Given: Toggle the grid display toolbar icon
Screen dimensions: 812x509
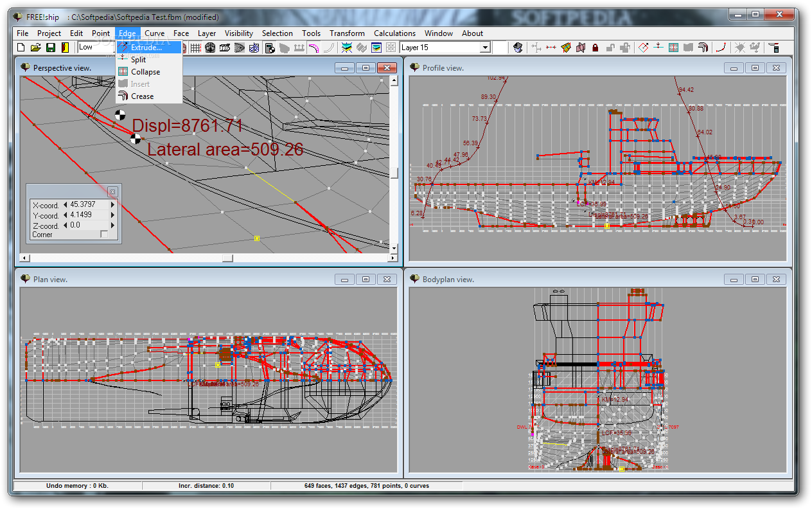Looking at the screenshot, I should click(195, 47).
